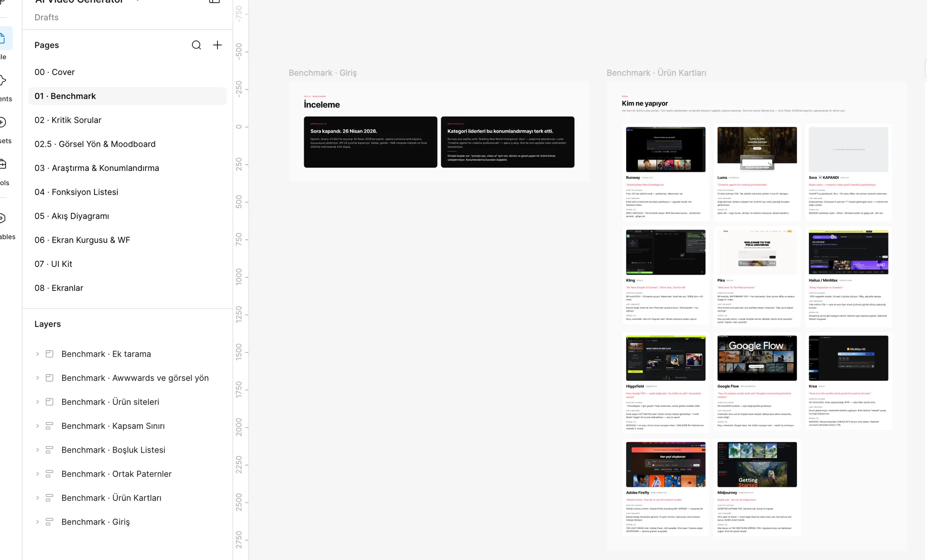Select the 04 · Fonksiyon Listesi page

point(127,192)
